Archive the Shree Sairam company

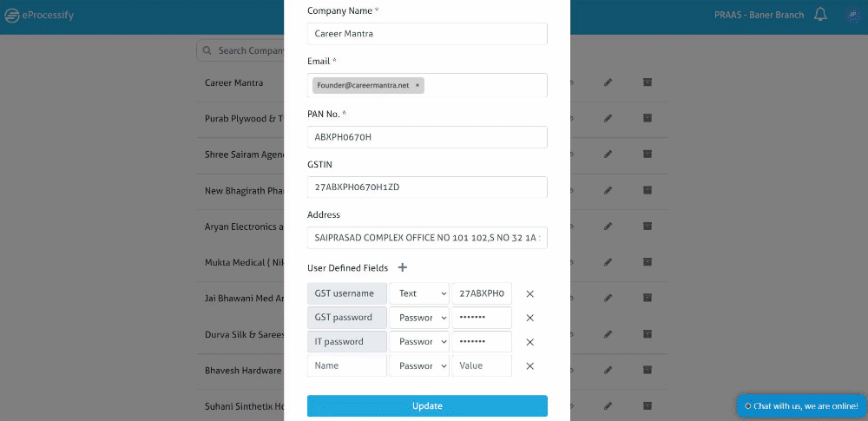coord(648,154)
